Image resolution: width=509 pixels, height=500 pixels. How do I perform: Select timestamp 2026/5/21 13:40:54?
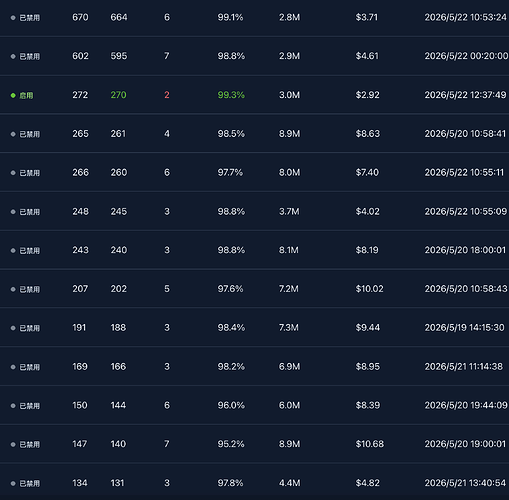pos(465,483)
